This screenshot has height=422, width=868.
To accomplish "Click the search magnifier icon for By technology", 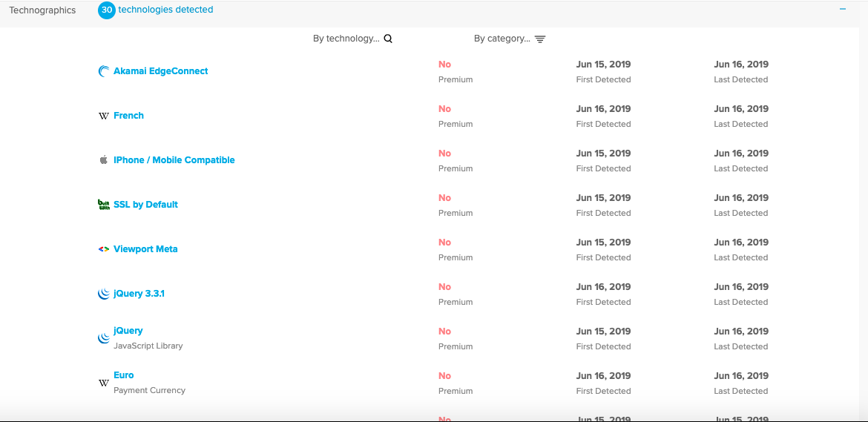I will (388, 39).
